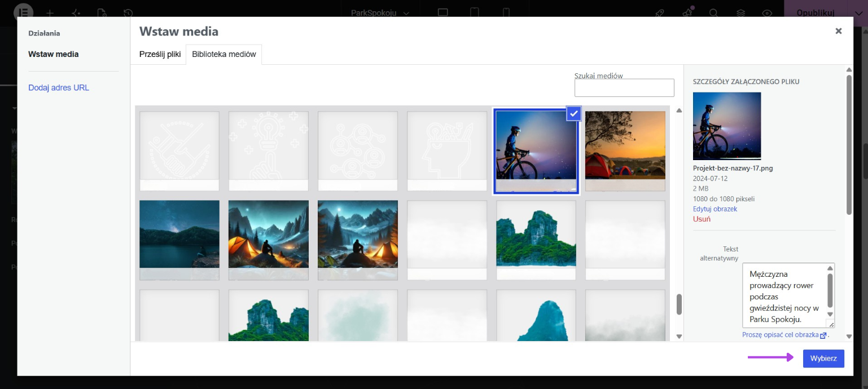Click the text 1080 do 1080 pikseli
The height and width of the screenshot is (389, 868).
pyautogui.click(x=724, y=198)
